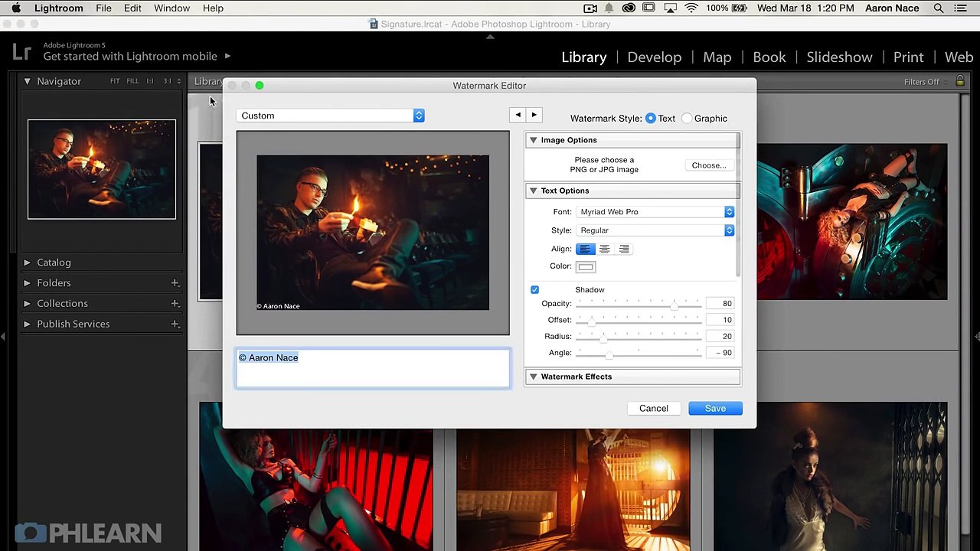This screenshot has height=551, width=980.
Task: Open the File menu
Action: tap(103, 8)
